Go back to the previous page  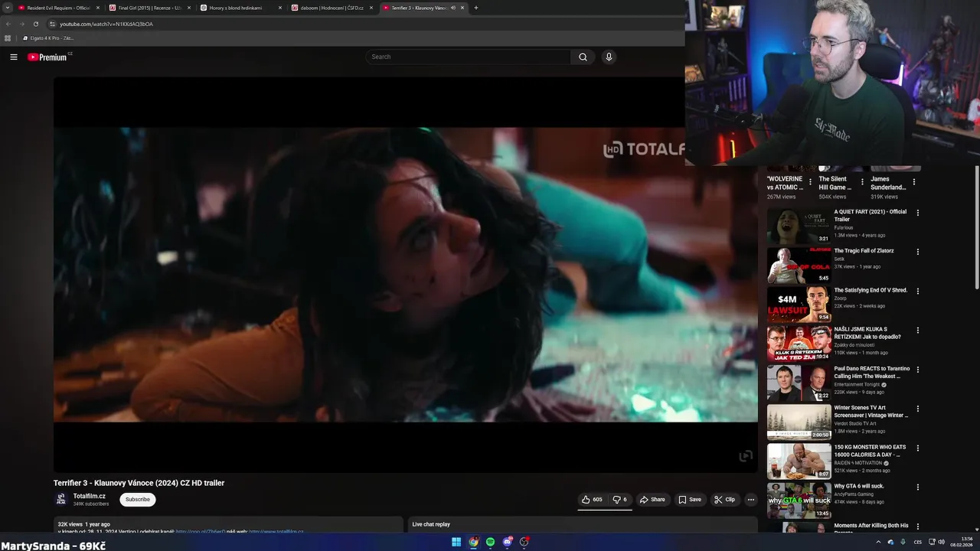(8, 24)
